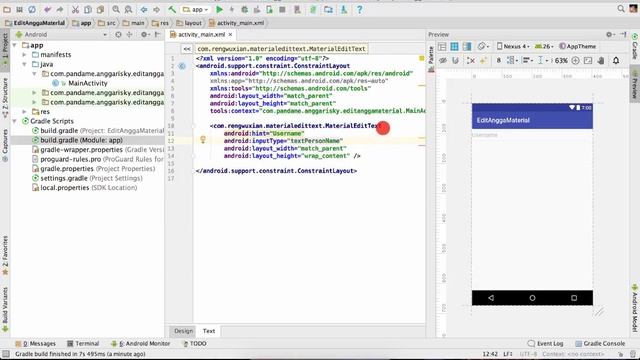Click Zoom to Fit icon in preview toolbar
The width and height of the screenshot is (640, 360).
point(588,60)
